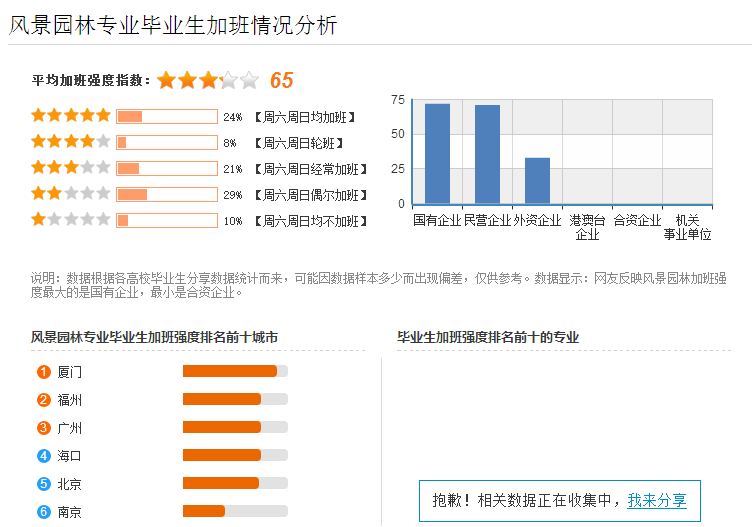Viewport: 754px width, 527px height.
Task: Click the heading 风景园林专业毕业生加班情况分析
Action: click(173, 25)
